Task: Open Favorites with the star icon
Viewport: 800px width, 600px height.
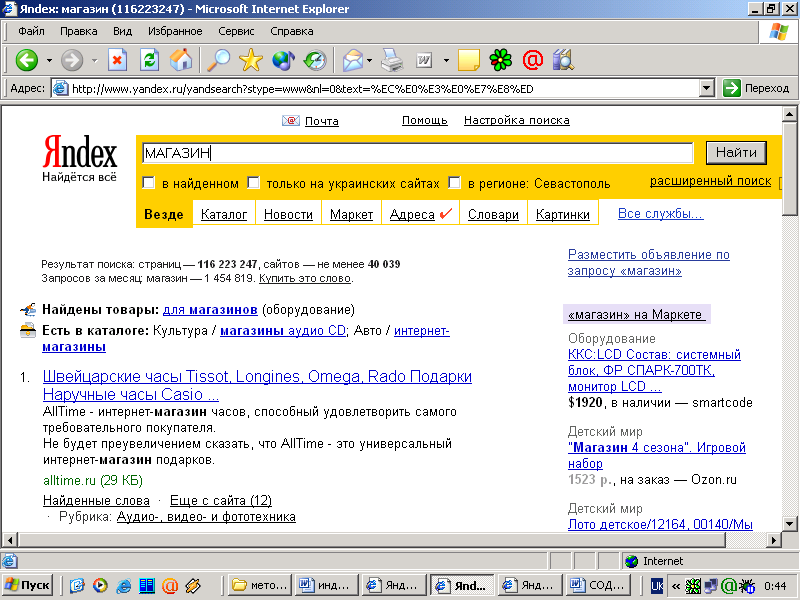Action: point(251,60)
